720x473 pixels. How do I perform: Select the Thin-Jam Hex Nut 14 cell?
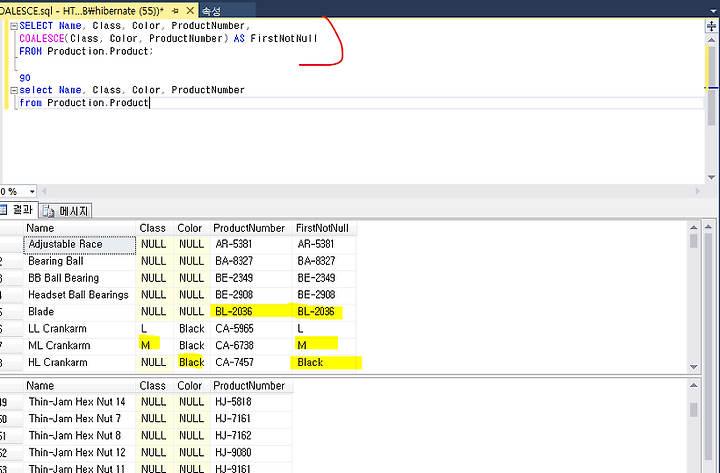pos(79,402)
